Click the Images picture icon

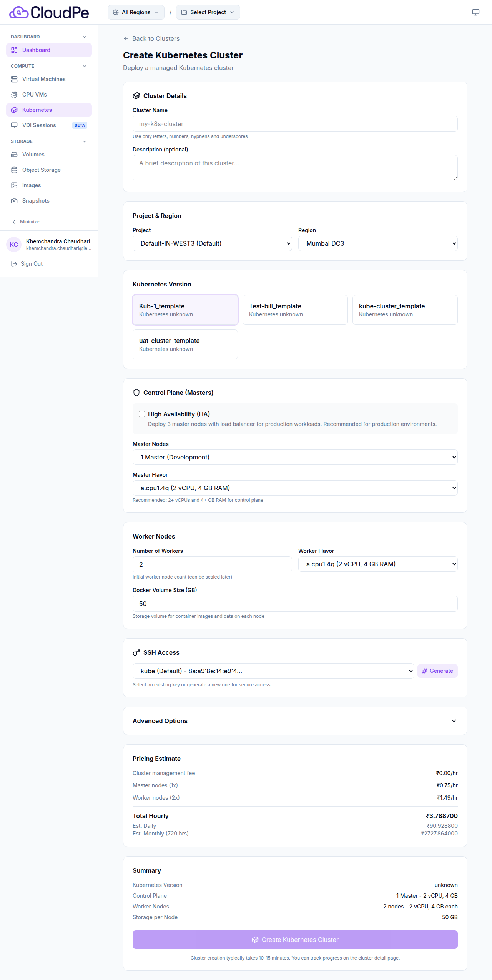click(14, 185)
